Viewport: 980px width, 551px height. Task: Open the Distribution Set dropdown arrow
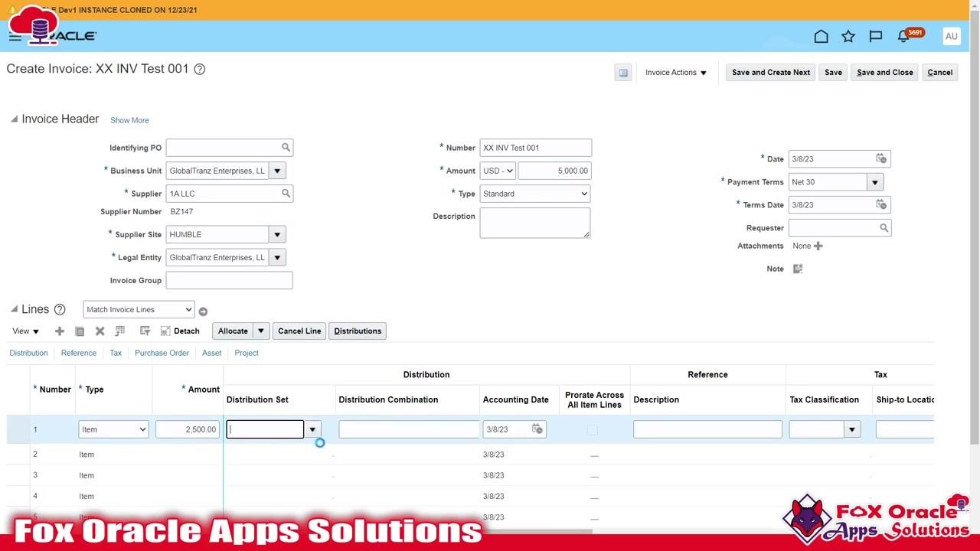[312, 429]
